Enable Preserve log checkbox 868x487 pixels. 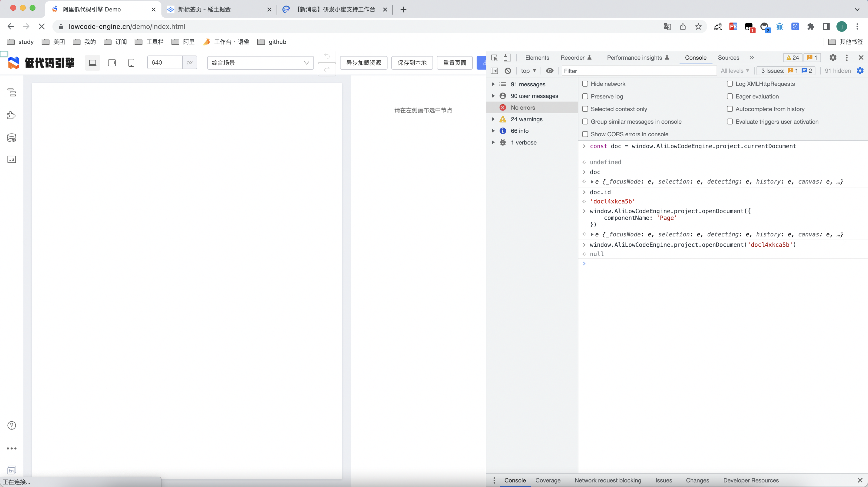pyautogui.click(x=585, y=97)
